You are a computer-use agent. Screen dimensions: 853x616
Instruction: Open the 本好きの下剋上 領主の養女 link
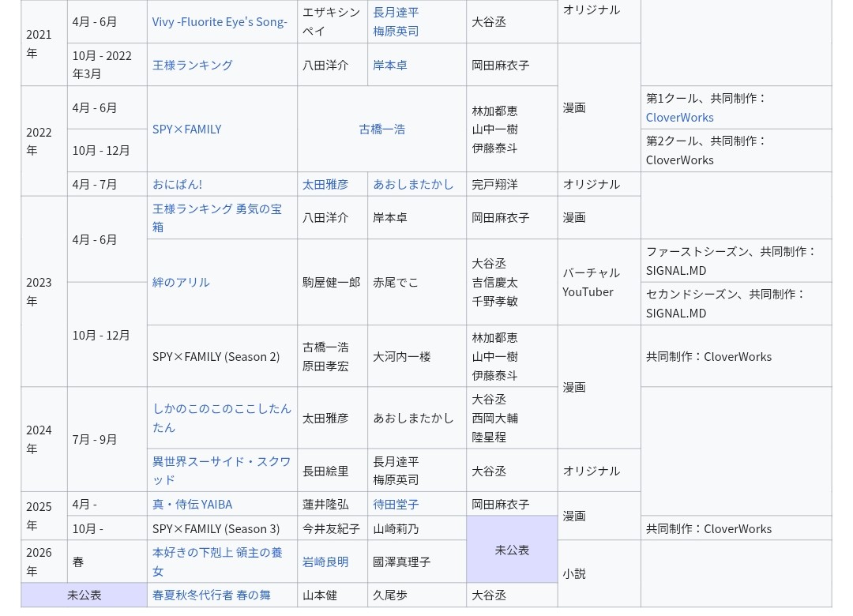point(217,562)
